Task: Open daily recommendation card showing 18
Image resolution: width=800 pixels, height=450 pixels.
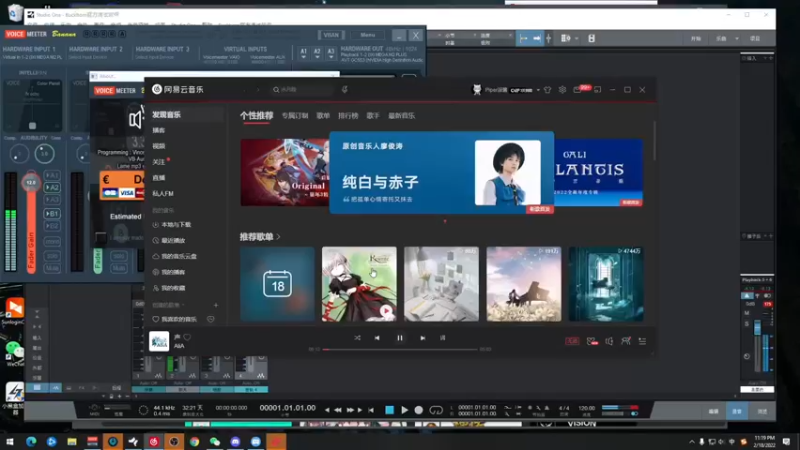Action: pos(278,284)
